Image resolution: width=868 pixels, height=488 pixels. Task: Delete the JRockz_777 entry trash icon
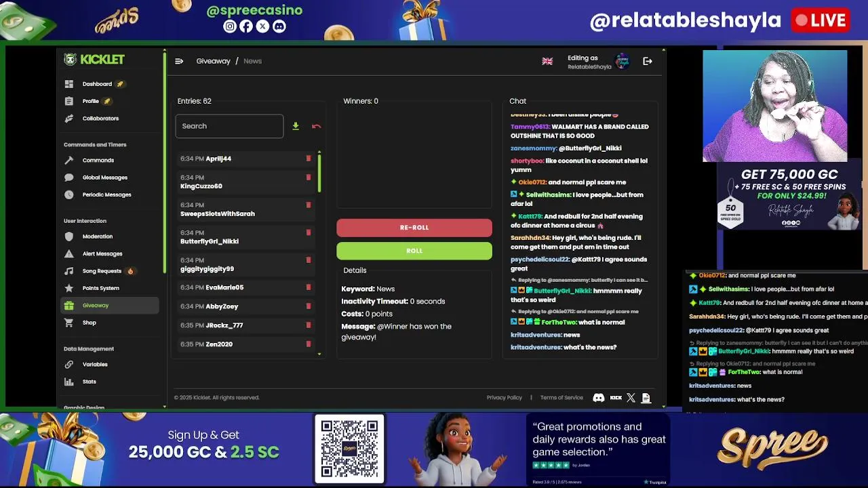tap(309, 325)
